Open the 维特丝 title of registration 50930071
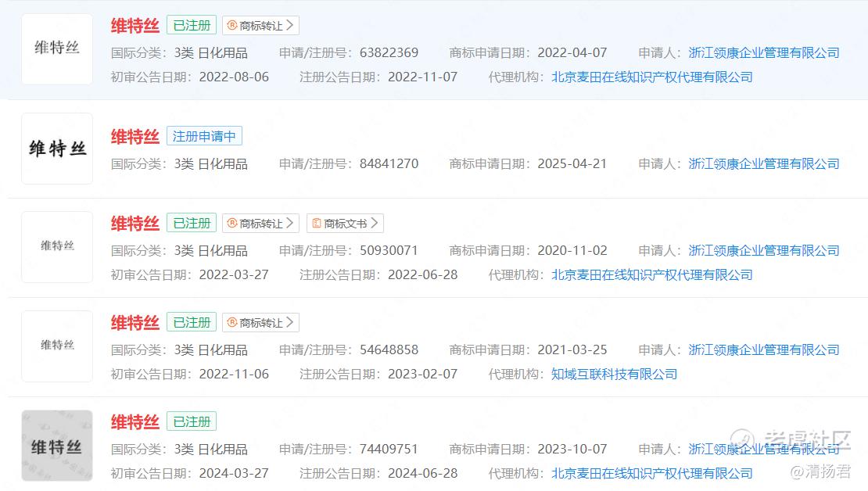868x491 pixels. [135, 224]
